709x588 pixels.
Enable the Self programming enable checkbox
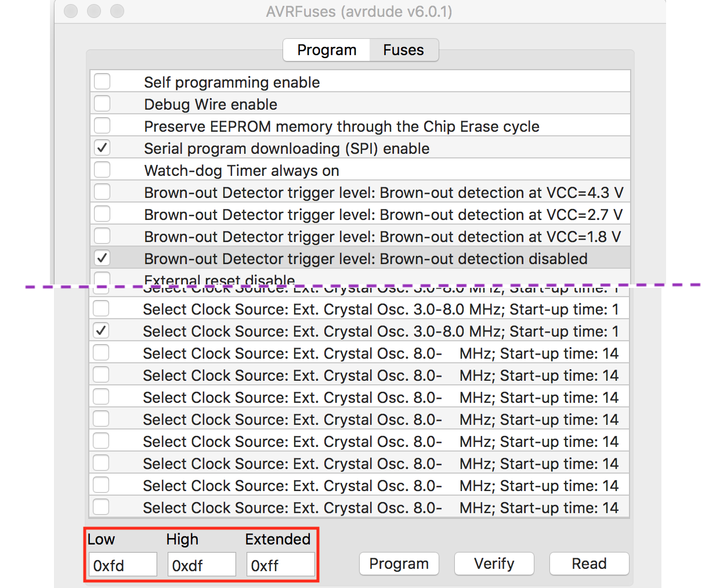(x=102, y=82)
